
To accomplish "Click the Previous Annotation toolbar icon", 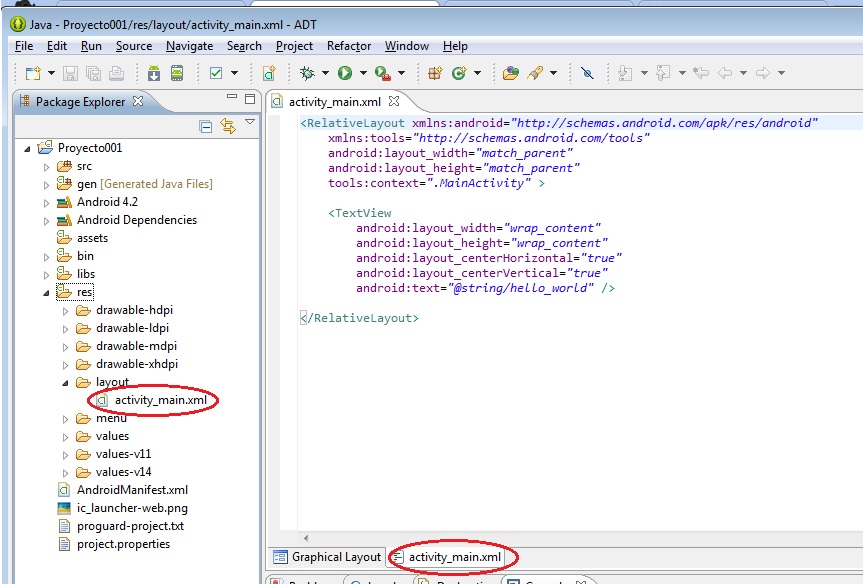I will tap(663, 73).
